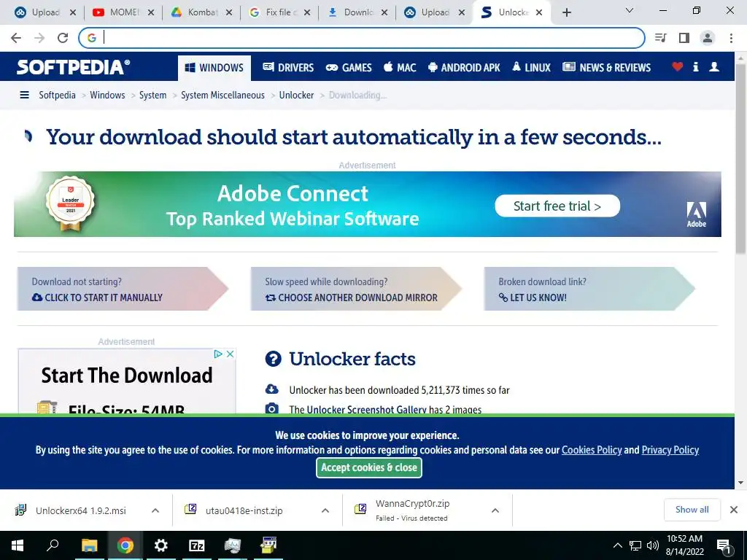Open the Chrome three-dot menu
The width and height of the screenshot is (747, 560).
point(731,38)
